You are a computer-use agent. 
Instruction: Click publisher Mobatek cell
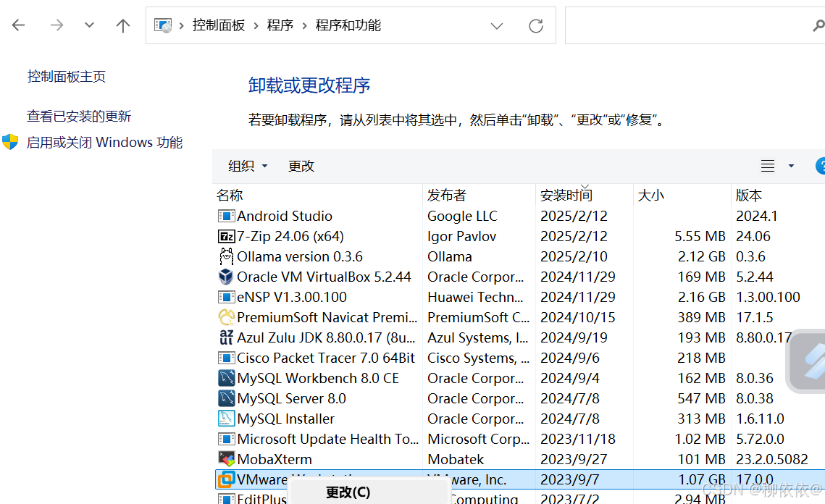pos(456,459)
